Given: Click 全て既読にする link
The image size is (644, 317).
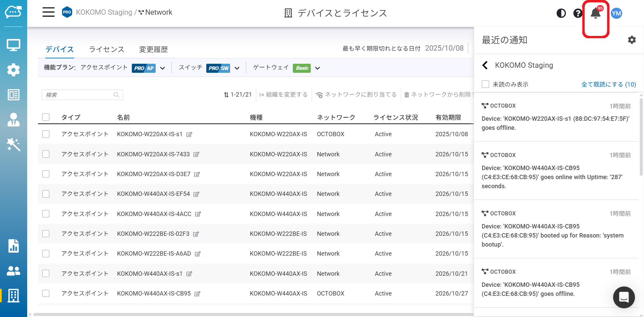Looking at the screenshot, I should click(x=608, y=84).
